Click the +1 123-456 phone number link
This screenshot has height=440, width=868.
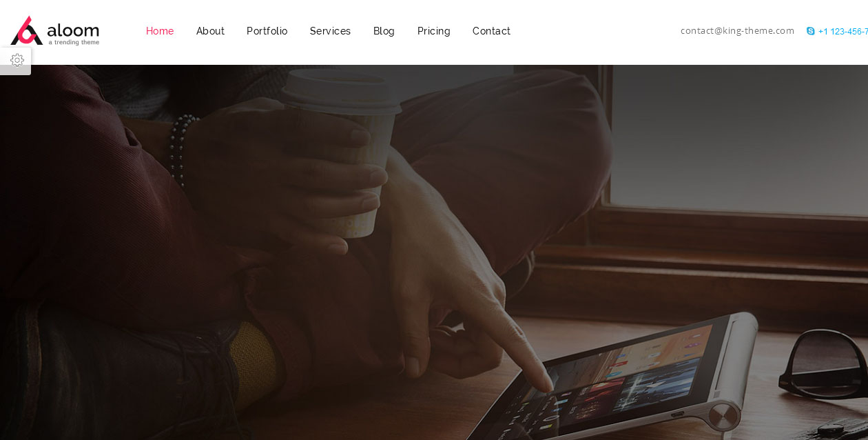[843, 31]
